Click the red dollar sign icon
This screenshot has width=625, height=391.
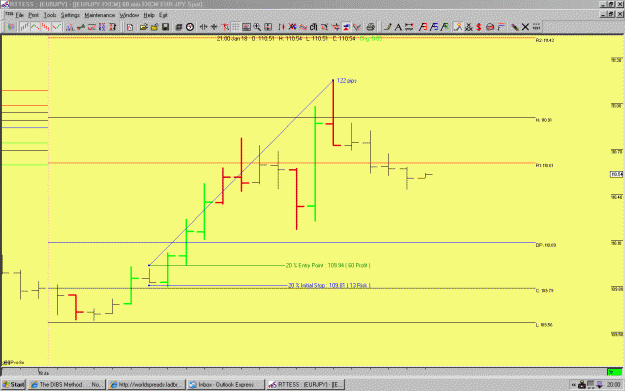[479, 27]
